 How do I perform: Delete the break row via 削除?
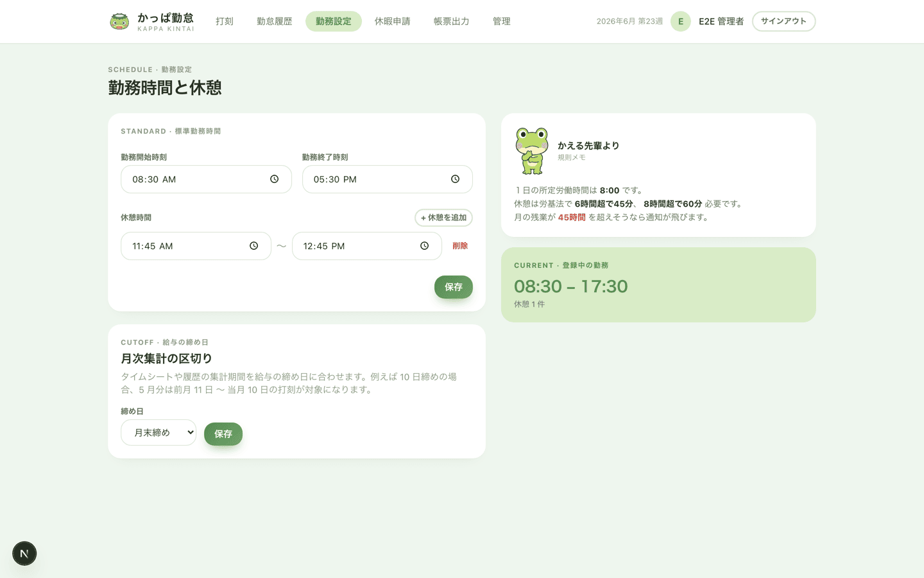460,246
